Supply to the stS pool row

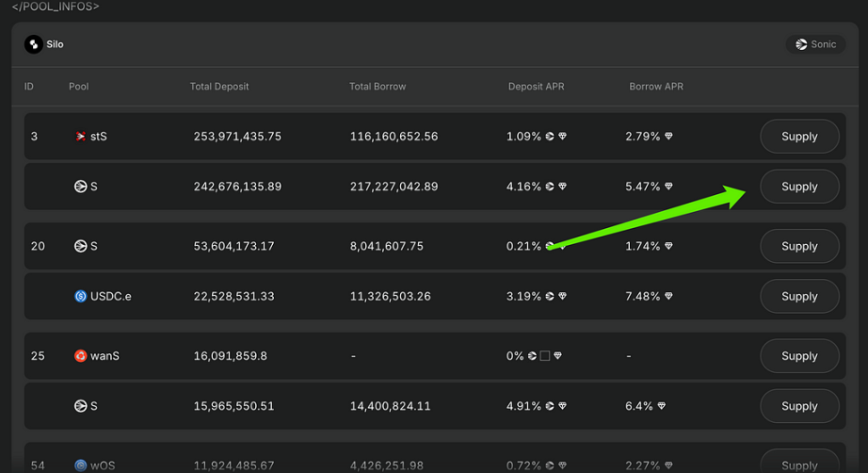click(799, 137)
